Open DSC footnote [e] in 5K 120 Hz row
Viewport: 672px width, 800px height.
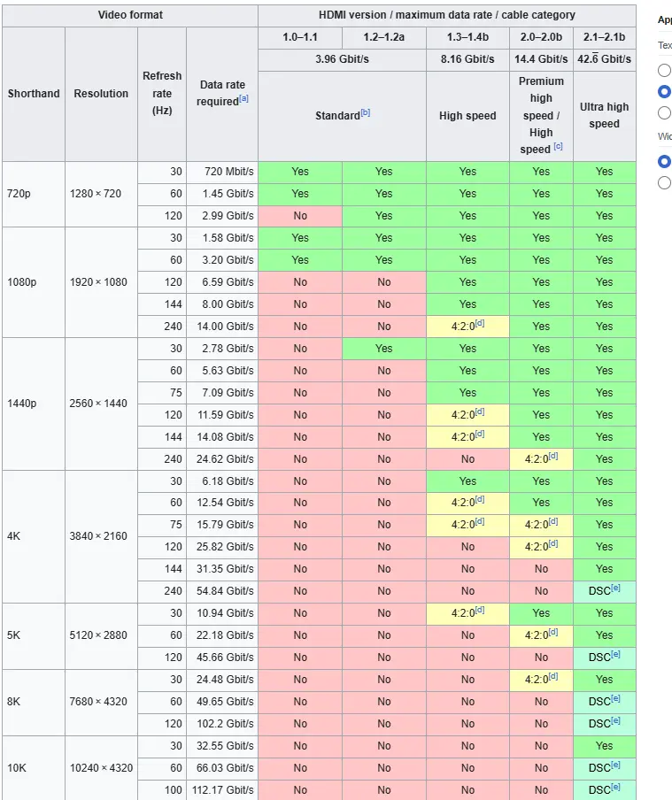coord(616,654)
